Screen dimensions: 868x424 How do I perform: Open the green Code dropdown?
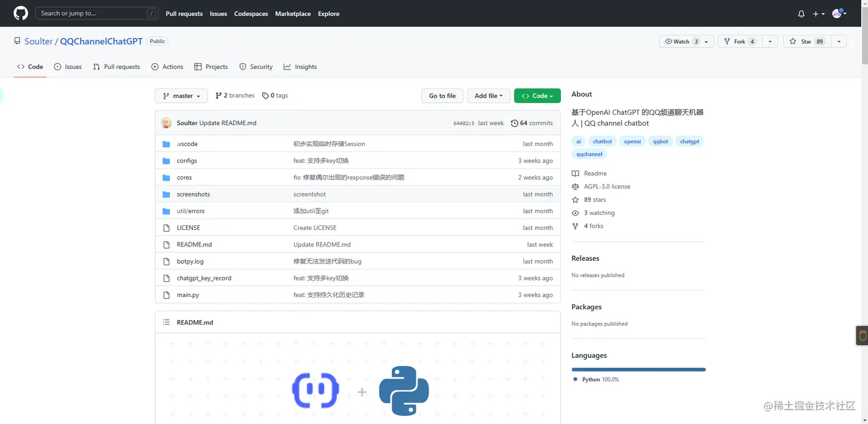click(537, 96)
